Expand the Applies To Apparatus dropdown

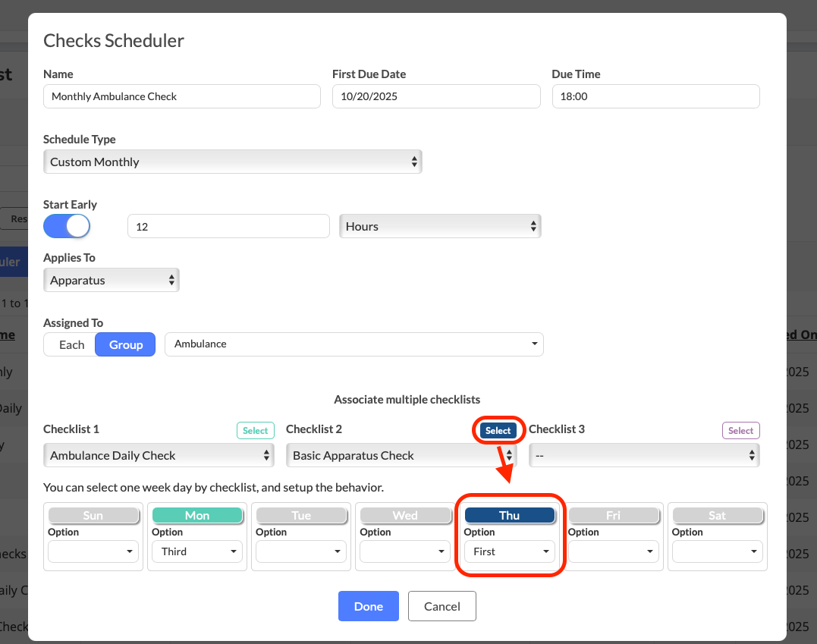coord(111,280)
